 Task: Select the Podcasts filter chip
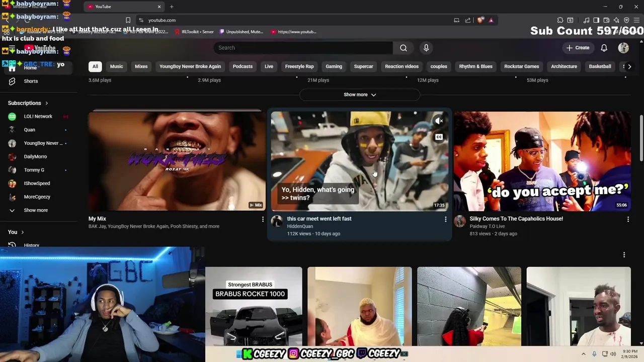pyautogui.click(x=243, y=66)
